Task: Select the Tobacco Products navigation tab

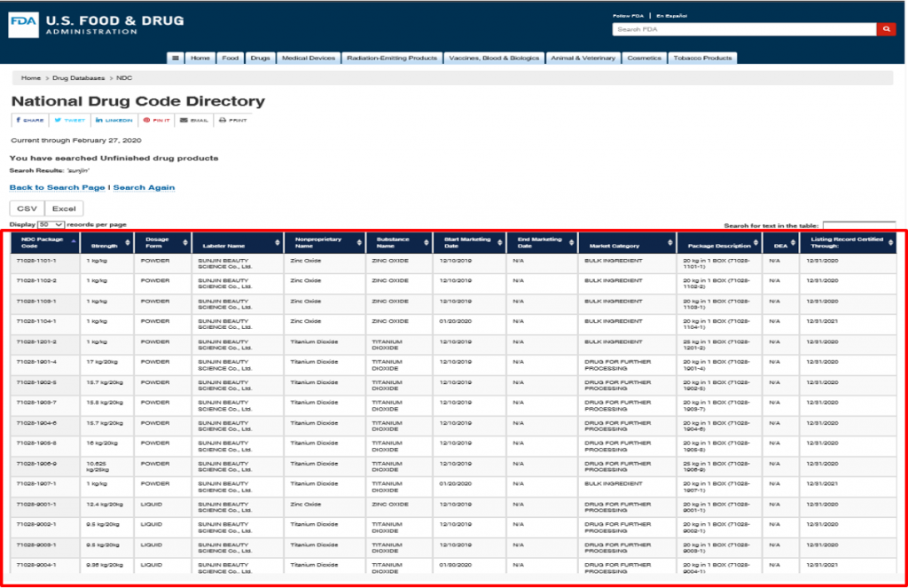Action: tap(702, 59)
